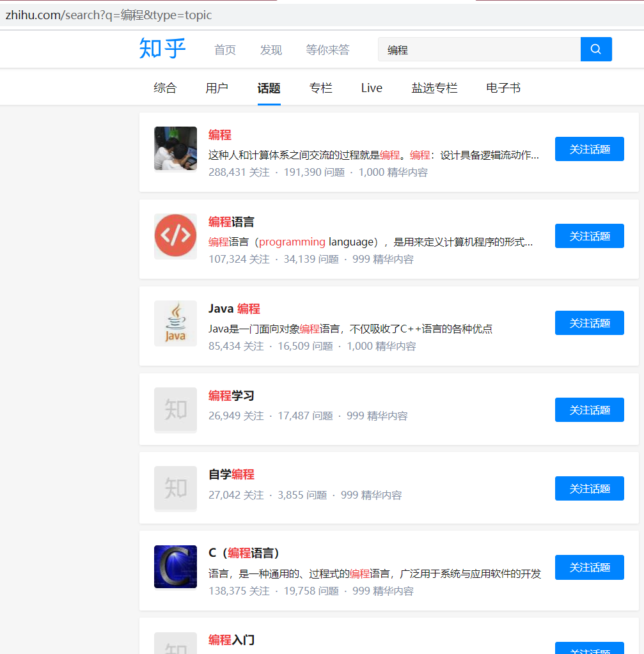The height and width of the screenshot is (654, 644).
Task: Open the C（编程语言）topic title link
Action: pos(244,553)
